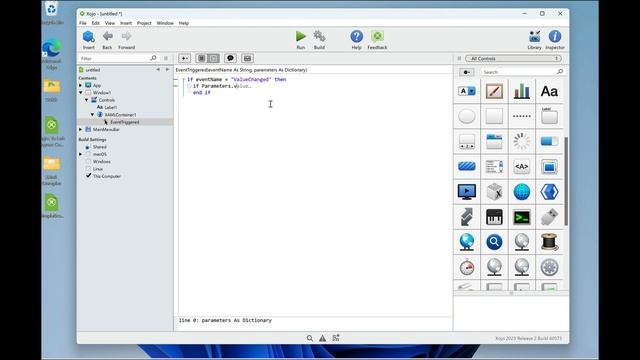Select the EventTriggered event in navigator
The width and height of the screenshot is (640, 360).
tap(125, 122)
